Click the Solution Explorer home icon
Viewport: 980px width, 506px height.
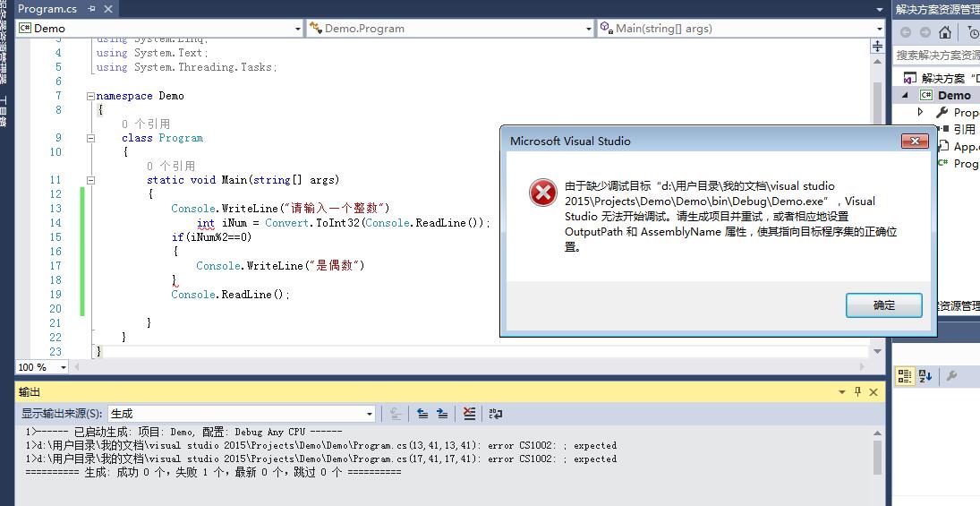[x=945, y=32]
